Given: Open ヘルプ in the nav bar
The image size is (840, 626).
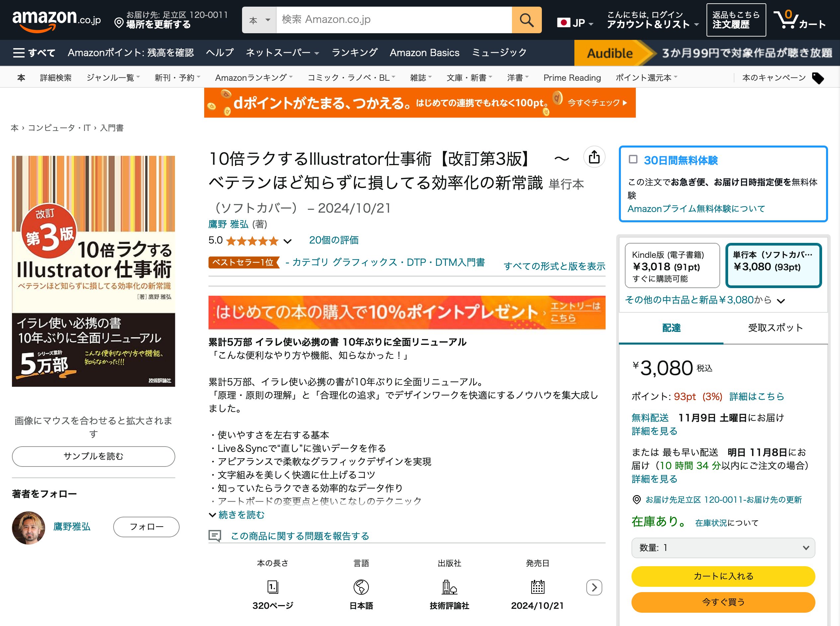Looking at the screenshot, I should (220, 53).
